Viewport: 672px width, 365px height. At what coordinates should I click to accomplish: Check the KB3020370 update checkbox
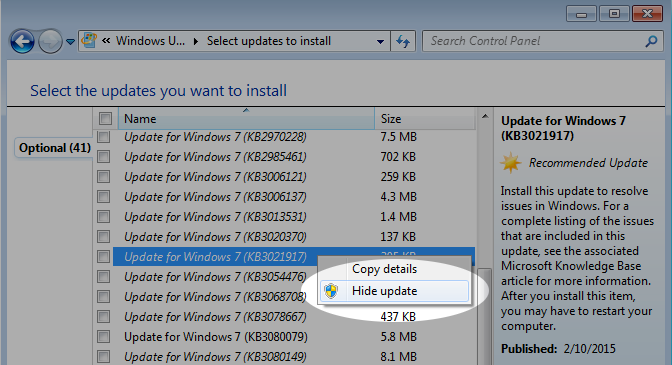coord(103,236)
